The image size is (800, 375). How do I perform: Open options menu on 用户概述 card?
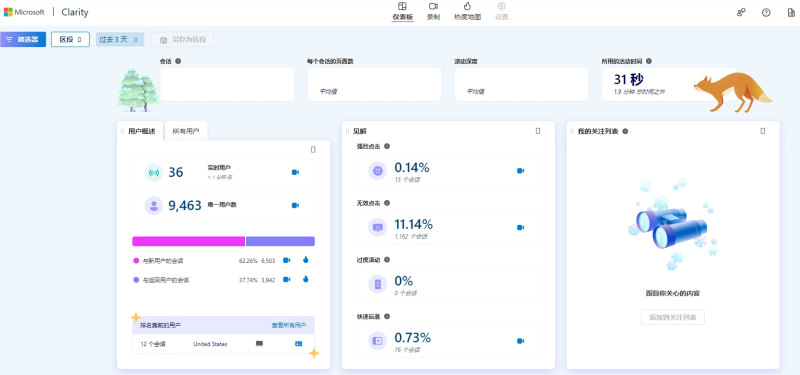[x=313, y=149]
